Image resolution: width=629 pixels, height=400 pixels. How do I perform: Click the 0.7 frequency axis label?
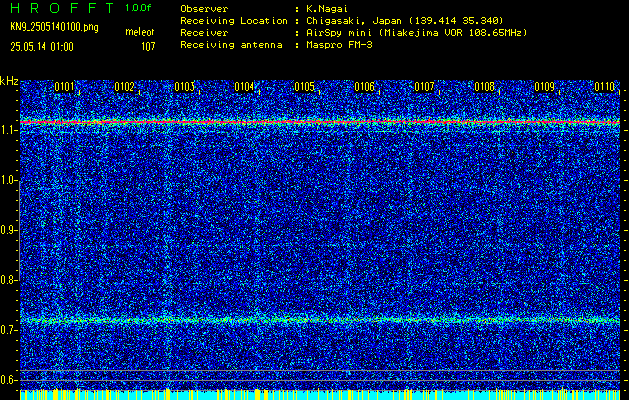coord(8,330)
